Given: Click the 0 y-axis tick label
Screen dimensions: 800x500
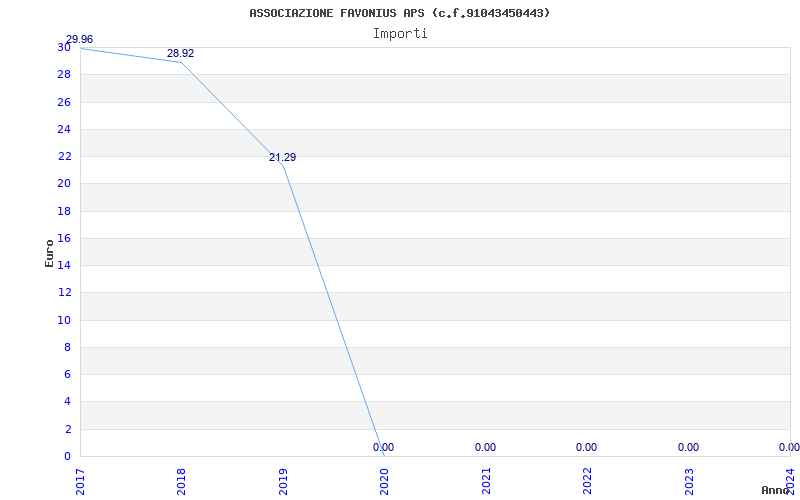Looking at the screenshot, I should click(x=67, y=457).
